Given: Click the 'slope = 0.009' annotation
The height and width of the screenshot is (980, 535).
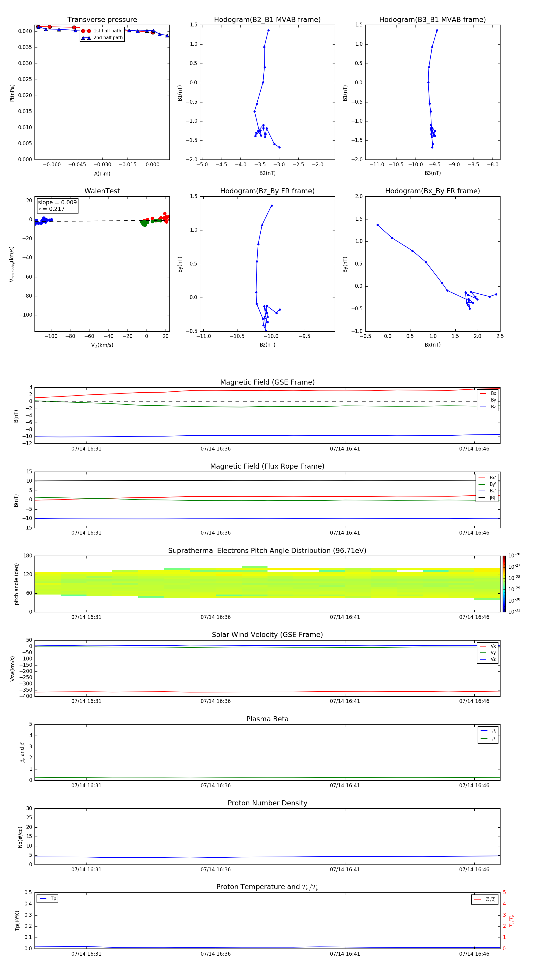Looking at the screenshot, I should coord(57,203).
